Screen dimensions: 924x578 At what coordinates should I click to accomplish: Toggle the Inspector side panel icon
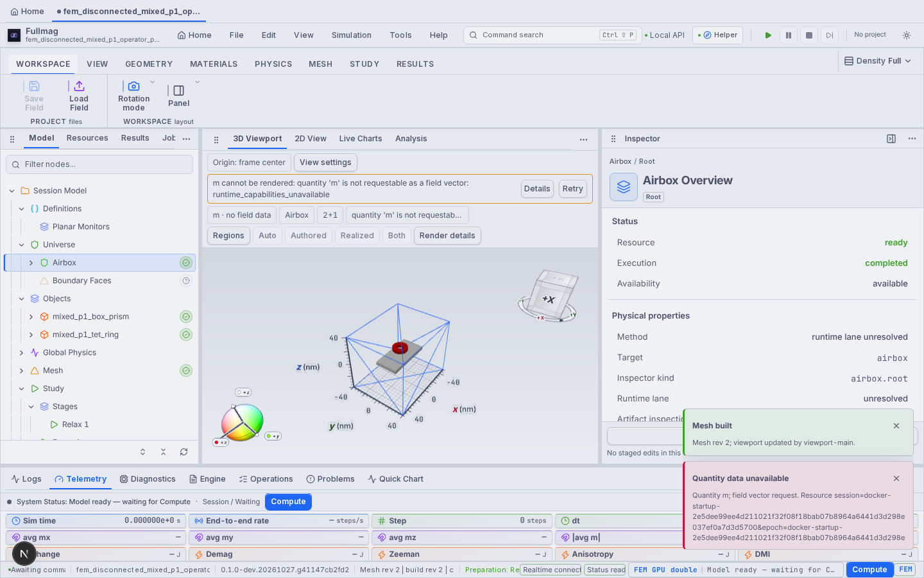click(891, 139)
